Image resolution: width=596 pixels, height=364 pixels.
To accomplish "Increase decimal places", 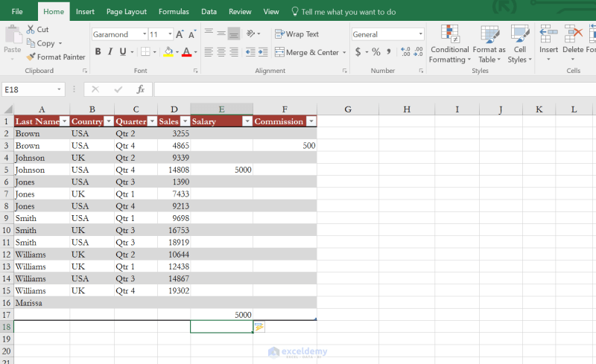I will [405, 51].
